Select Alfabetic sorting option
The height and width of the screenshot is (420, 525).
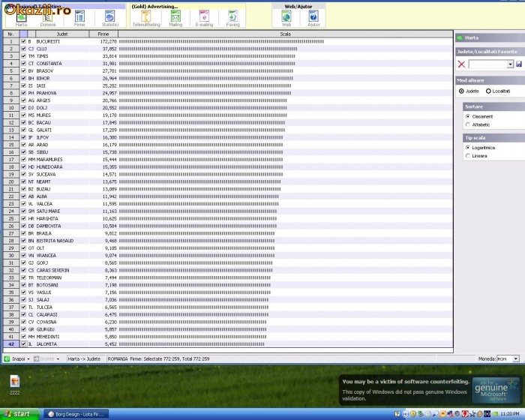point(468,124)
